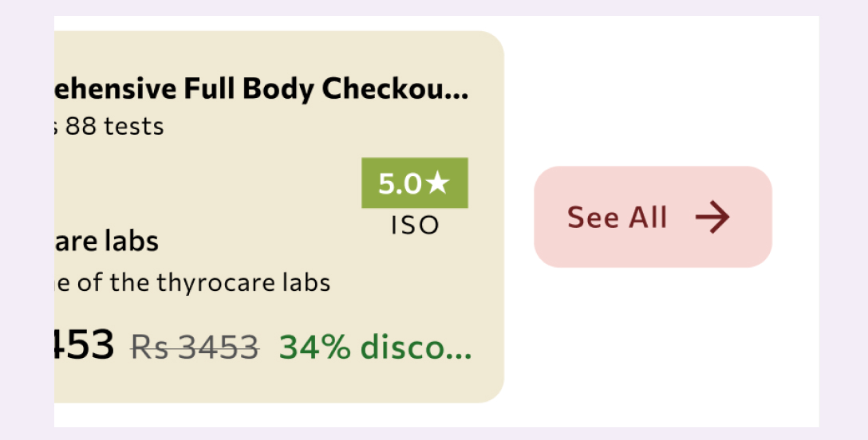Open the labs provider name heading
Viewport: 868px width, 440px height.
tap(106, 242)
